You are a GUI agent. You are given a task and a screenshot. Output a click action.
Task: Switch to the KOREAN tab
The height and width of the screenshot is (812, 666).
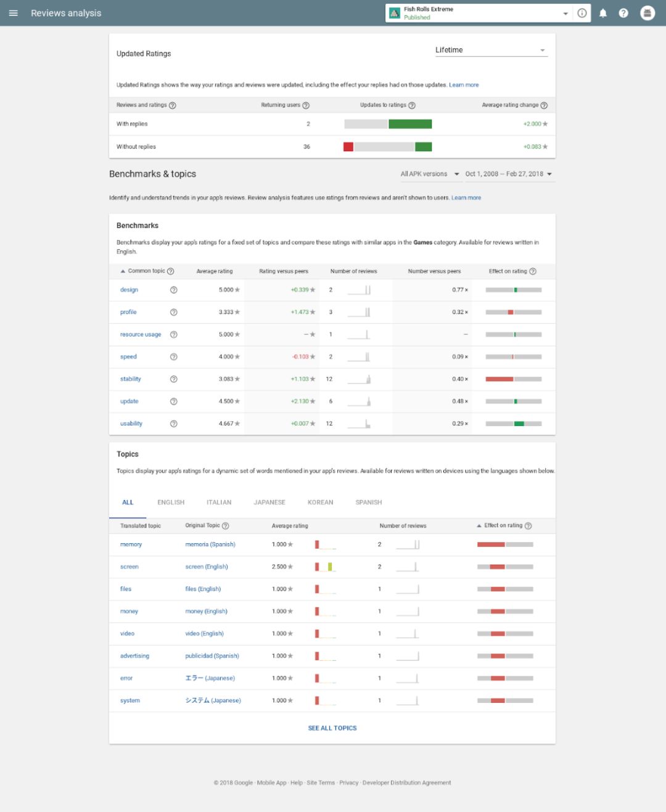point(321,502)
